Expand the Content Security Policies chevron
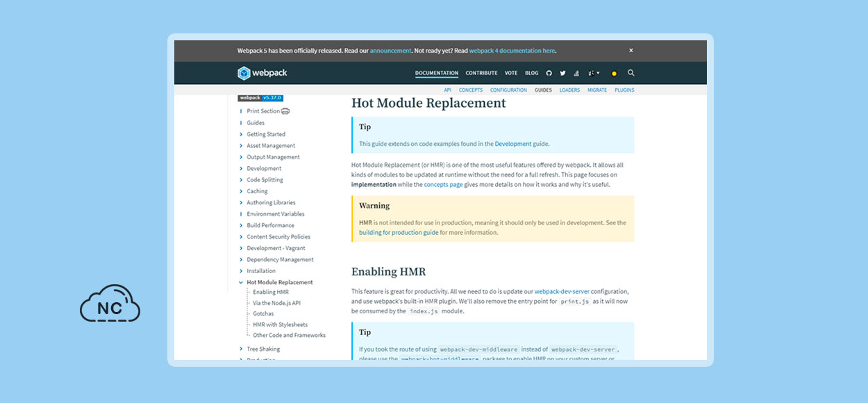This screenshot has height=403, width=868. point(241,237)
